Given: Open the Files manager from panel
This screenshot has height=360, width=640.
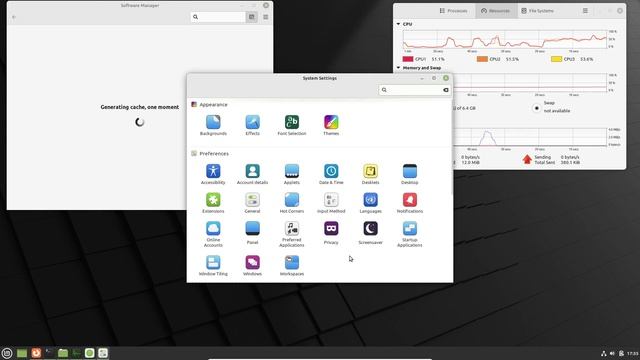Looking at the screenshot, I should tap(63, 353).
